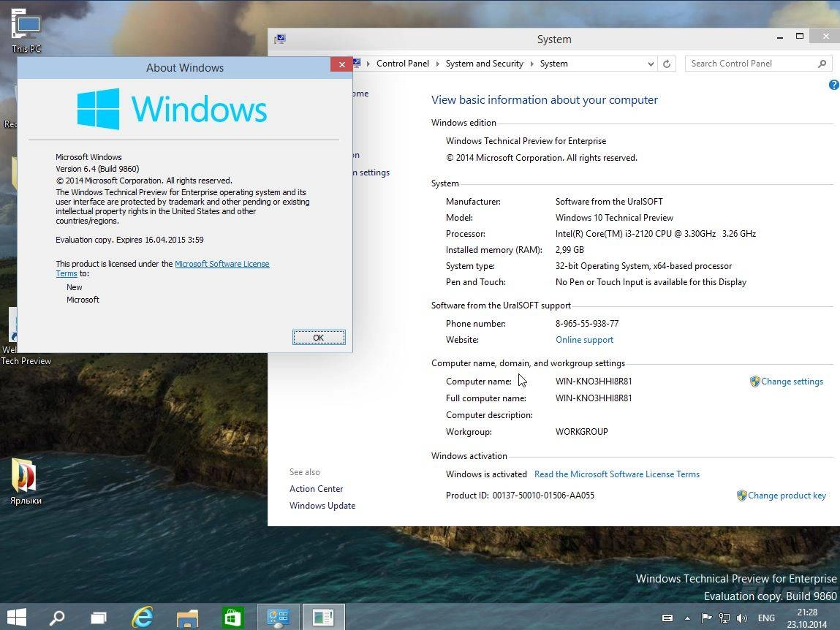840x630 pixels.
Task: Click Windows 10 Technical Preview model text
Action: 614,218
